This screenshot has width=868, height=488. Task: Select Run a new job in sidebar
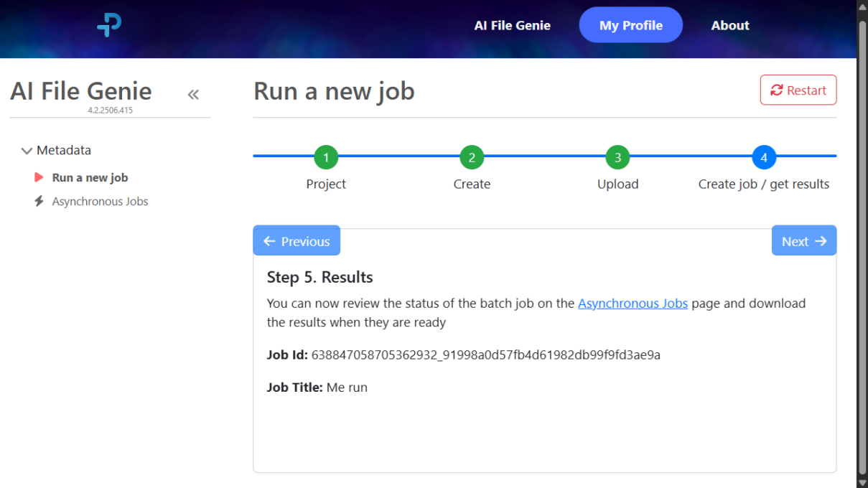point(90,177)
